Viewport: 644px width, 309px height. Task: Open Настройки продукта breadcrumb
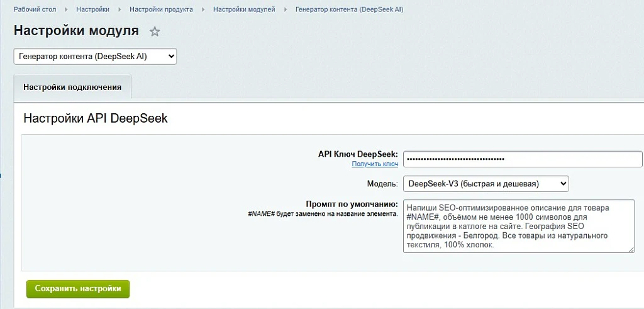pos(161,9)
